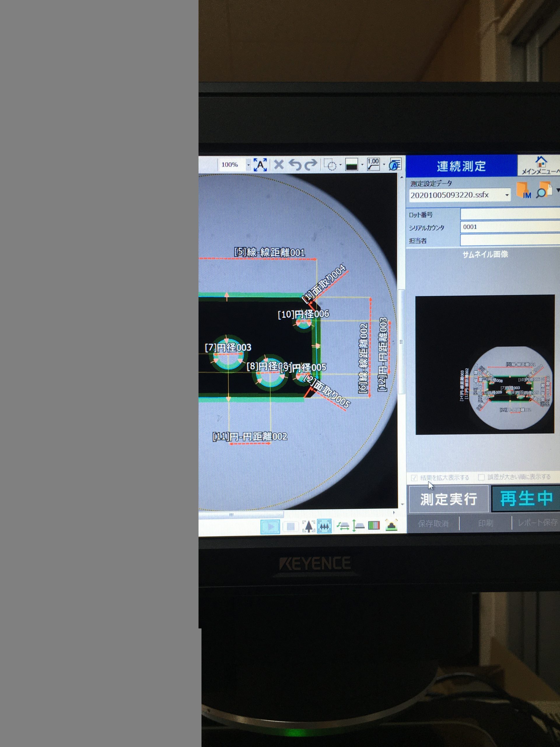Select the single-tree narrow view icon

tap(308, 526)
